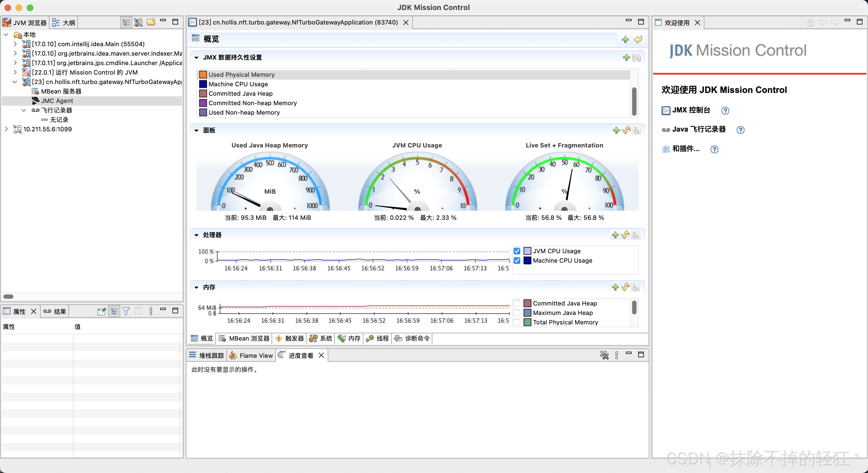Collapse the 飞行记录器 tree node
This screenshot has height=473, width=868.
(x=24, y=110)
